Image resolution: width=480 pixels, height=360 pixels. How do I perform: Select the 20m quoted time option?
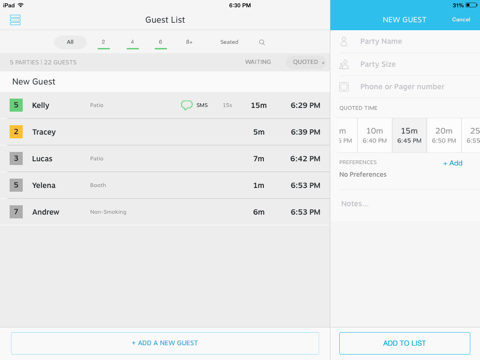(x=444, y=135)
